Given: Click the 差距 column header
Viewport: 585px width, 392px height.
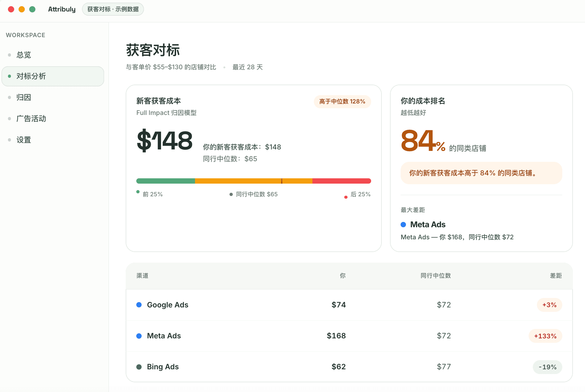Looking at the screenshot, I should click(556, 276).
